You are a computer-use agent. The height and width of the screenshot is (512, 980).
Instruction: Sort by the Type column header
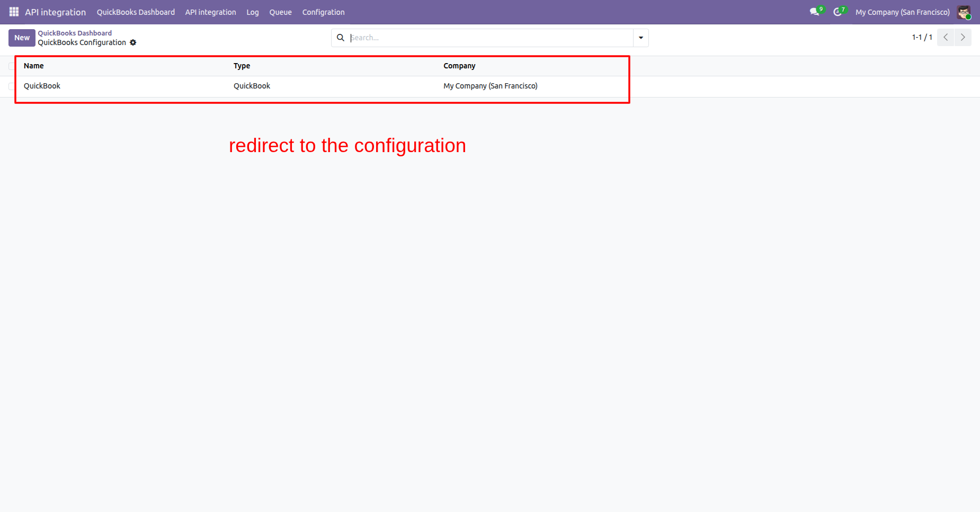(x=242, y=66)
